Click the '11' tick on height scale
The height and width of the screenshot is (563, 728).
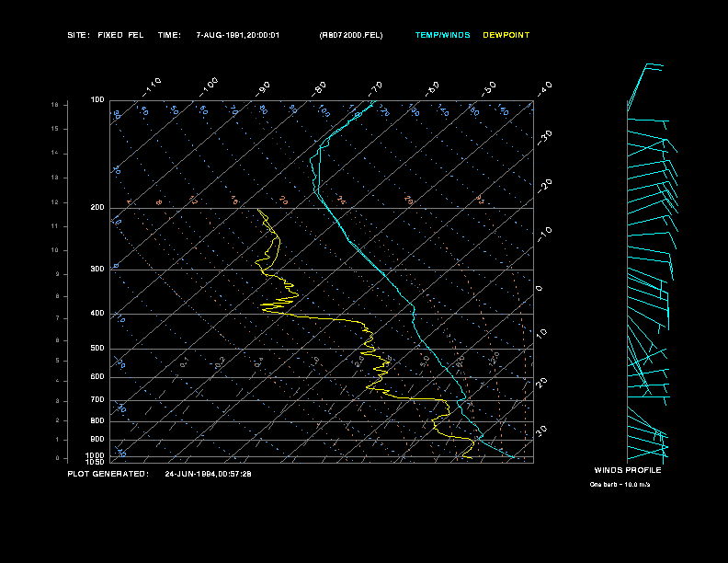(55, 226)
